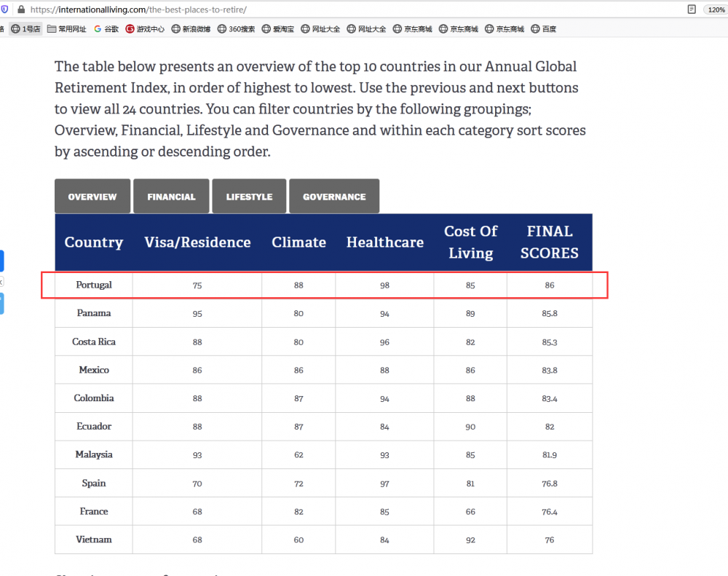Image resolution: width=728 pixels, height=576 pixels.
Task: Switch to the Overview tab
Action: pyautogui.click(x=92, y=197)
